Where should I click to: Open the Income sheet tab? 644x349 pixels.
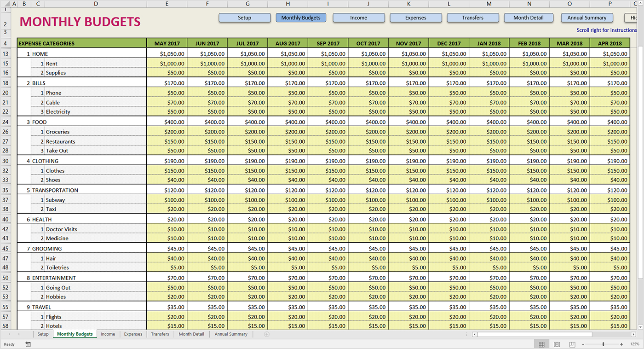pyautogui.click(x=108, y=334)
